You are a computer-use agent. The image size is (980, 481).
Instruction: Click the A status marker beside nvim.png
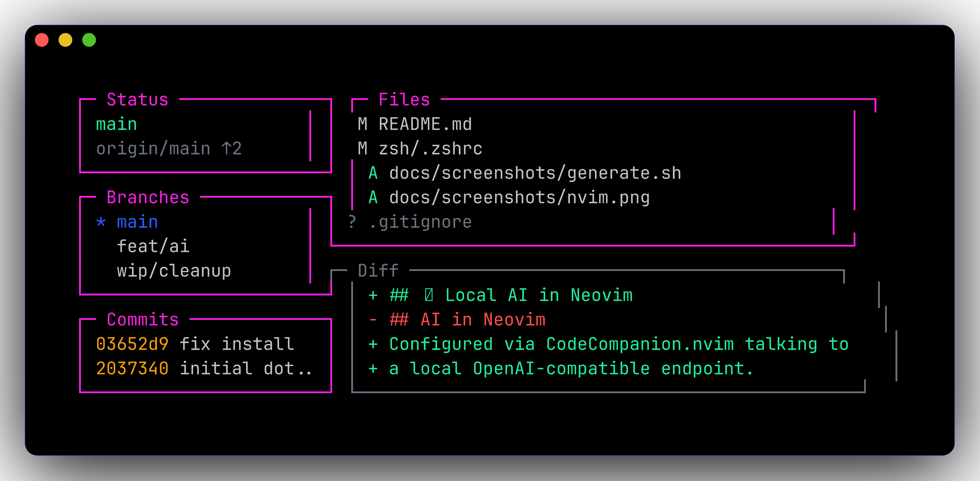(373, 197)
